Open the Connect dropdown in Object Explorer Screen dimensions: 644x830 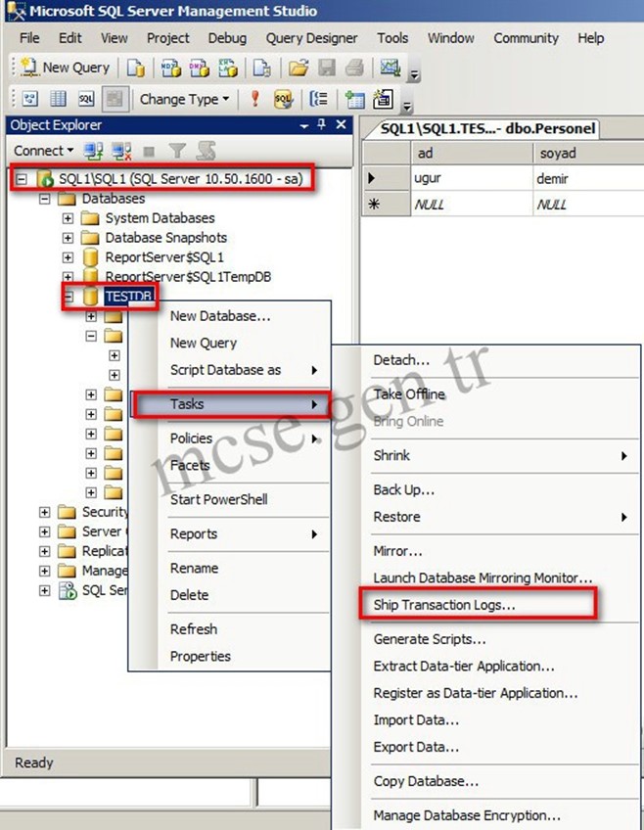click(x=43, y=151)
